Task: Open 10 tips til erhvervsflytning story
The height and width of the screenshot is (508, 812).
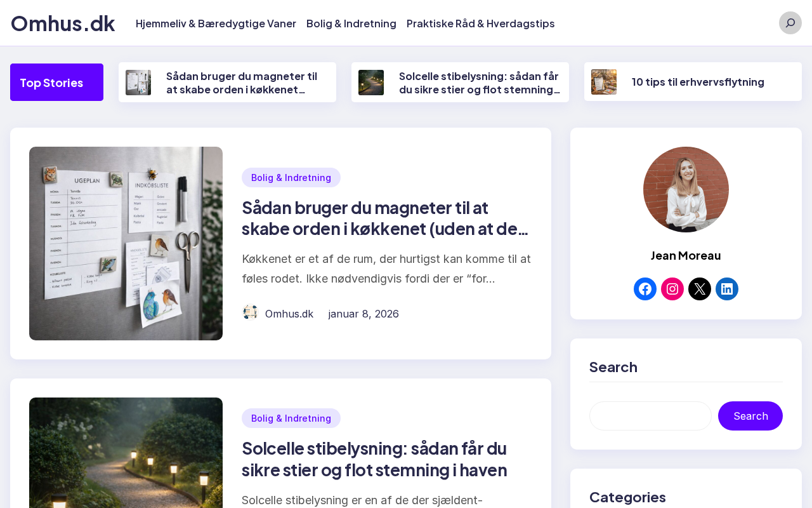Action: [698, 82]
